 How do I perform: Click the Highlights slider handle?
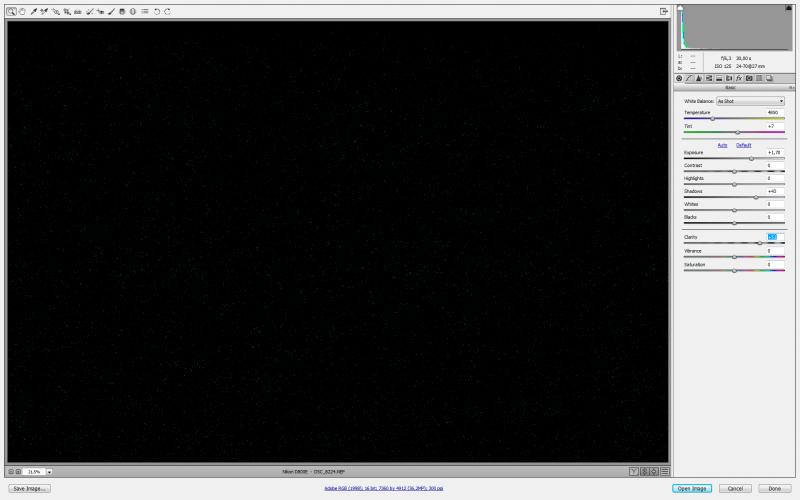[x=734, y=184]
